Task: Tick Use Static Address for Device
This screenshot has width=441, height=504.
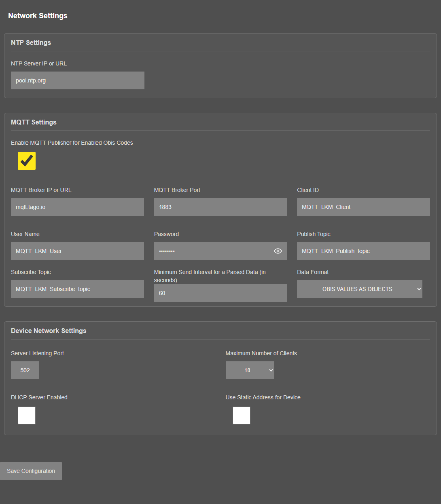Action: (242, 415)
